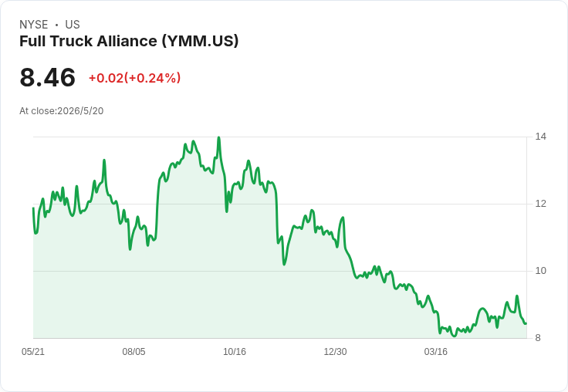Image resolution: width=568 pixels, height=392 pixels.
Task: Click the 12/30 date on the x-axis
Action: coord(335,352)
